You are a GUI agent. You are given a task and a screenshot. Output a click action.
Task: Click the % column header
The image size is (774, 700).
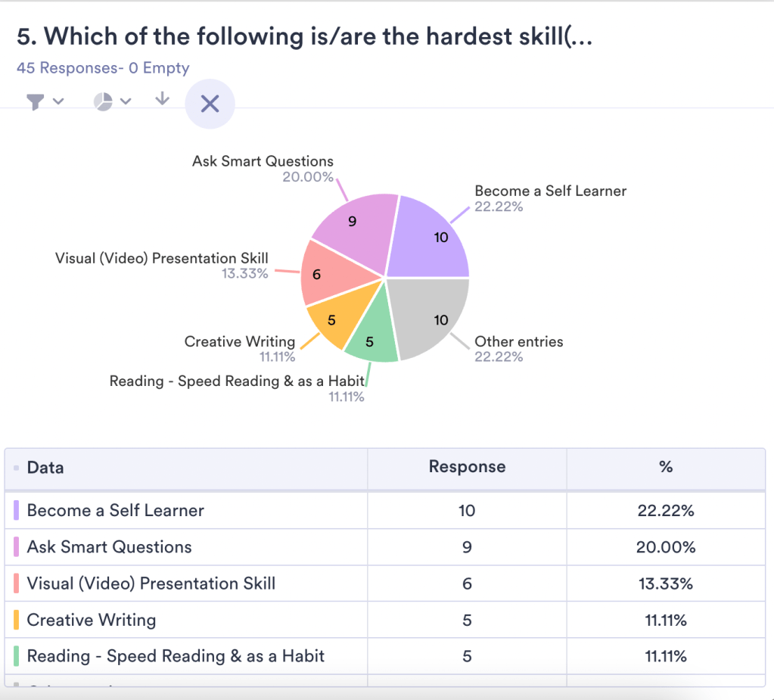[x=666, y=467]
